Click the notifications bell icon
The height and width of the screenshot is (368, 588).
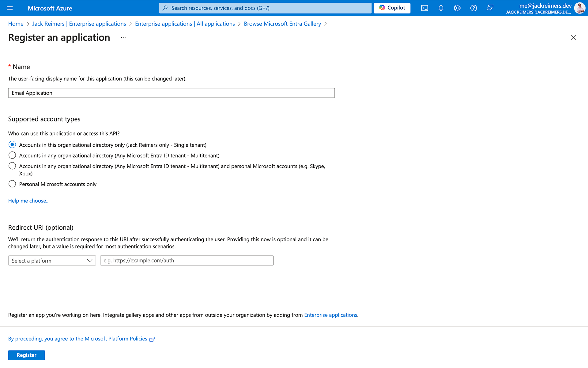(441, 8)
